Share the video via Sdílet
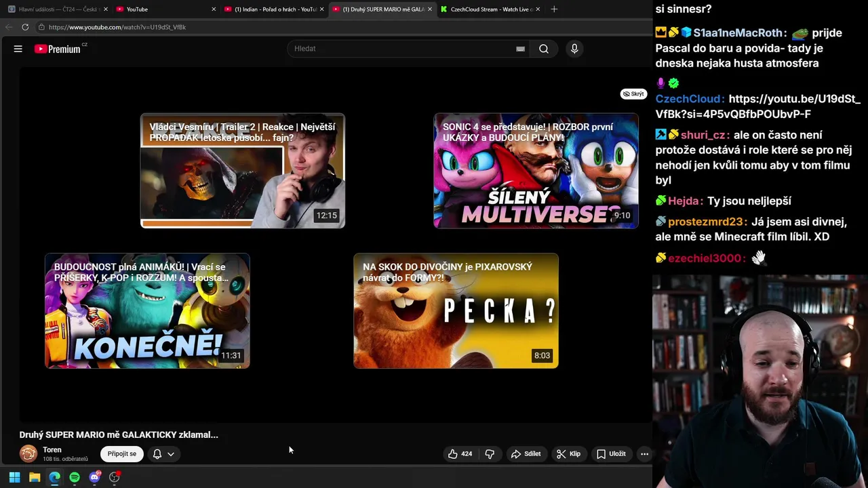 tap(526, 454)
